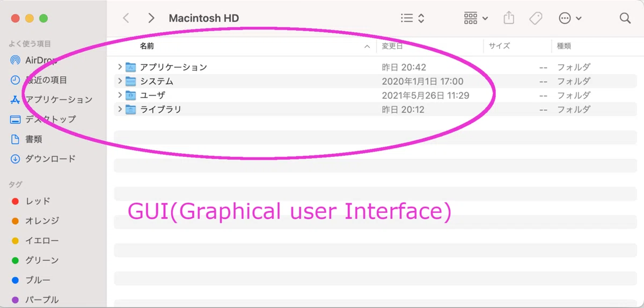The height and width of the screenshot is (308, 644).
Task: Open search with the magnifier icon
Action: pos(625,18)
